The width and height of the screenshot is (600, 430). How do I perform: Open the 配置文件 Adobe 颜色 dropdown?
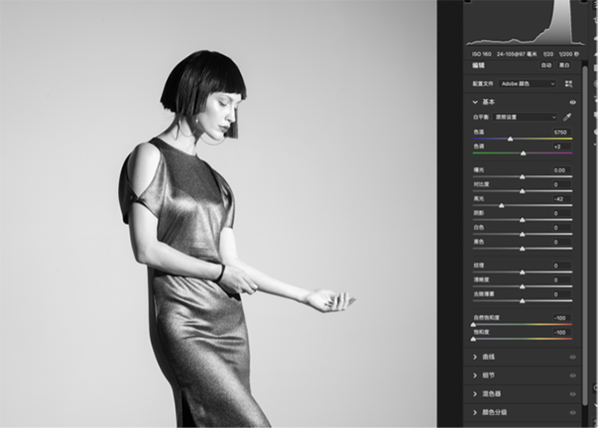coord(528,84)
